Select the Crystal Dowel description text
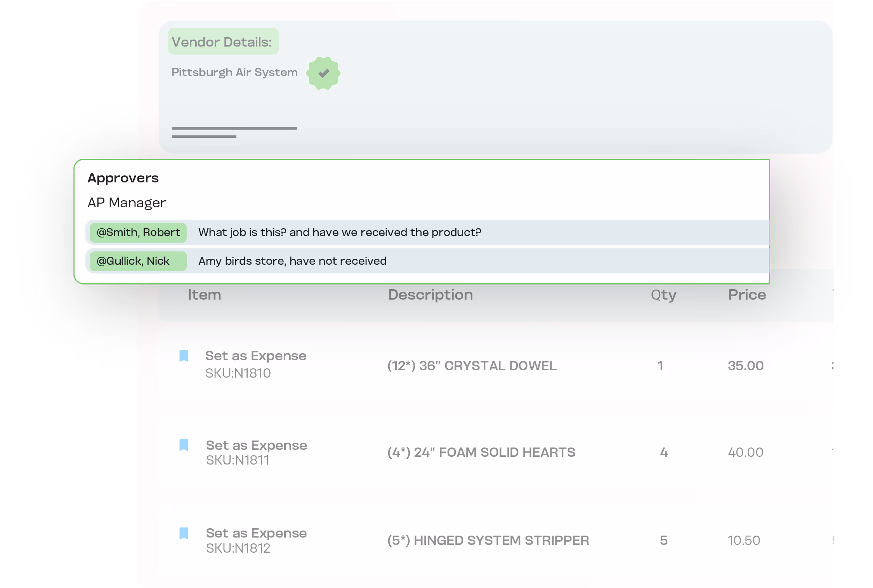Image resolution: width=873 pixels, height=588 pixels. click(472, 366)
